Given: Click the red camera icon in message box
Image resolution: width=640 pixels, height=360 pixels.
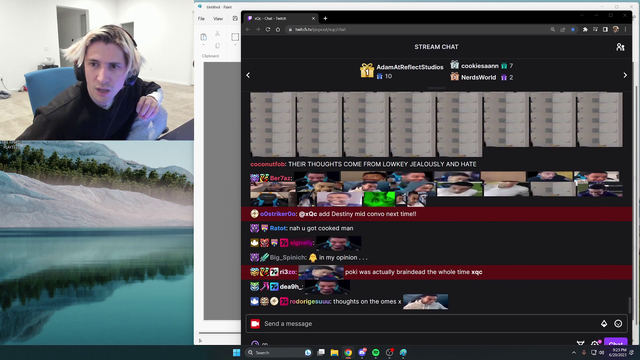Looking at the screenshot, I should tap(255, 324).
